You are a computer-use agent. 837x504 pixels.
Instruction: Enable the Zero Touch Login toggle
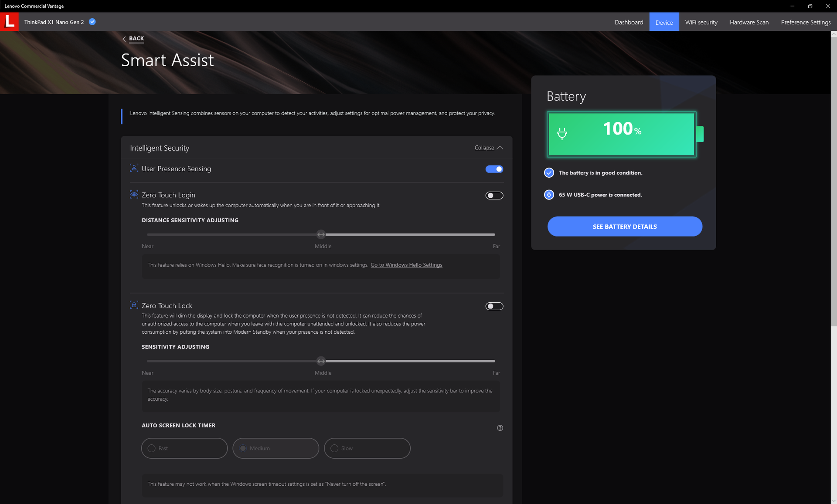[x=494, y=196]
